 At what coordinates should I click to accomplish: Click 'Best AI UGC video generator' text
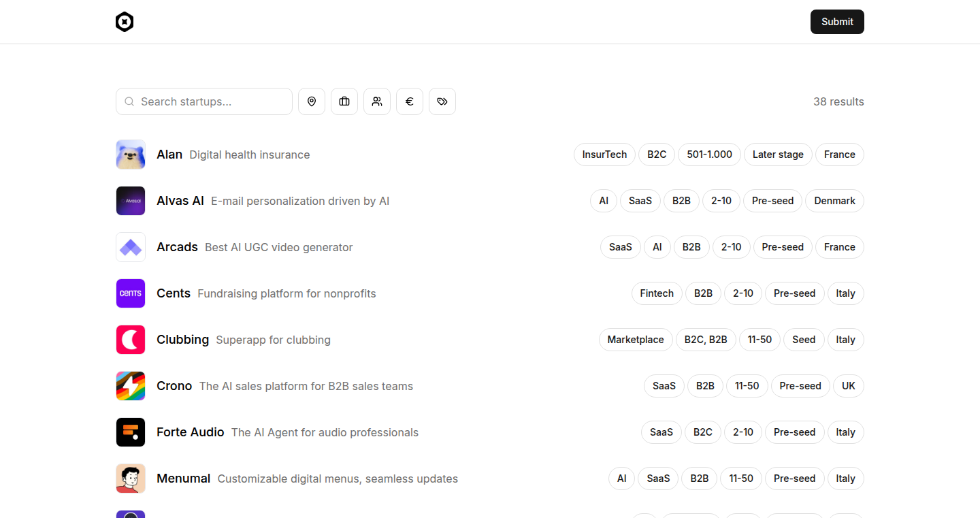tap(279, 247)
